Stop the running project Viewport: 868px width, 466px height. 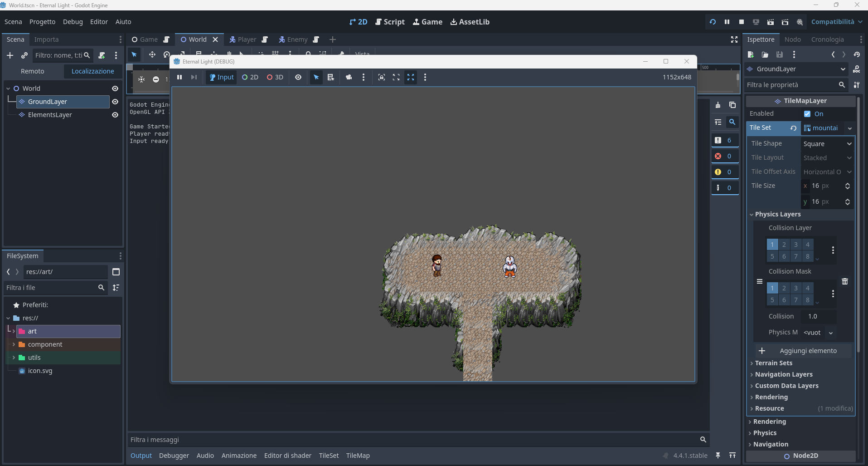tap(742, 22)
